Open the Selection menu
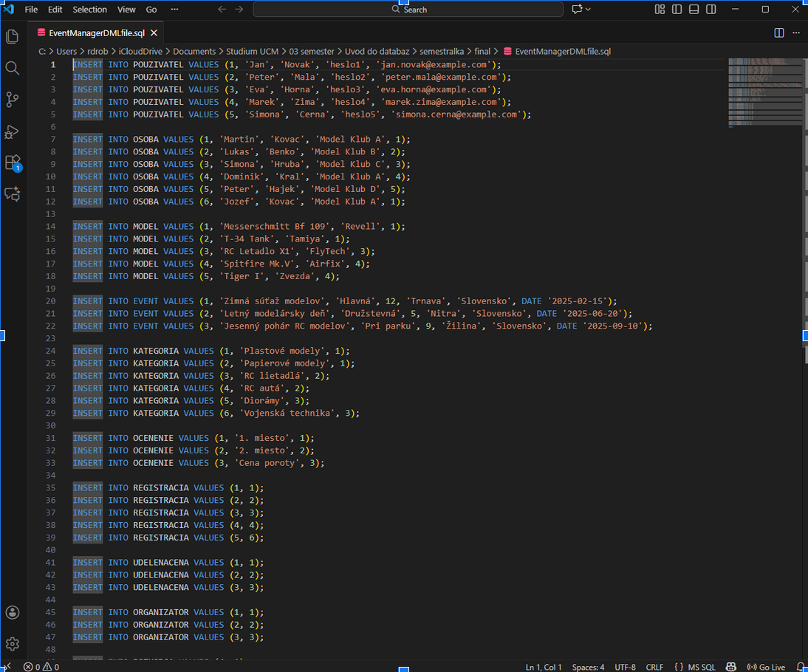 pyautogui.click(x=89, y=10)
